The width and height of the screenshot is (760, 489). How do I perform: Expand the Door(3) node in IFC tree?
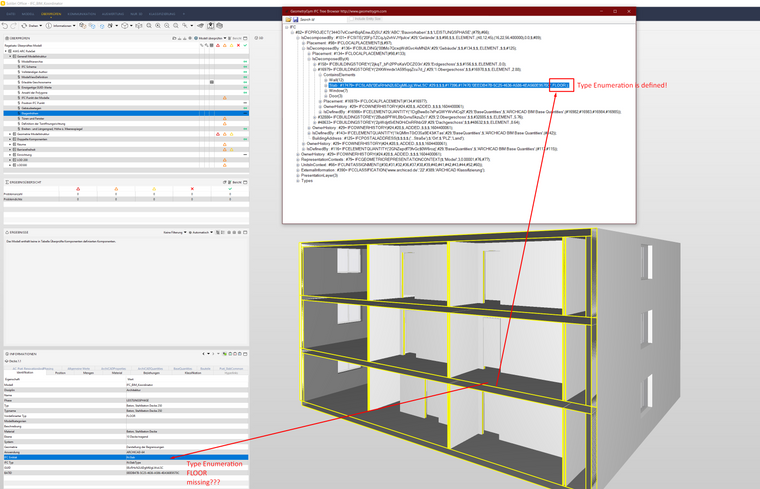[326, 96]
